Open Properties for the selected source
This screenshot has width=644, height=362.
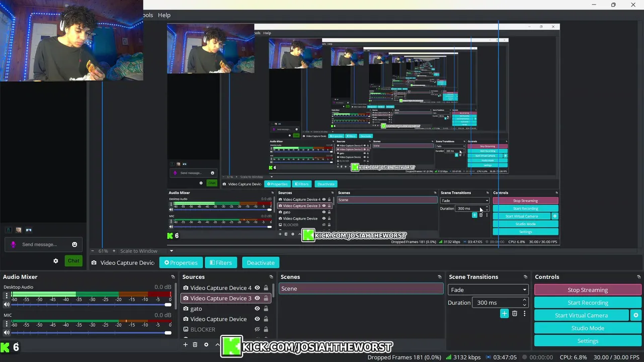(x=181, y=262)
